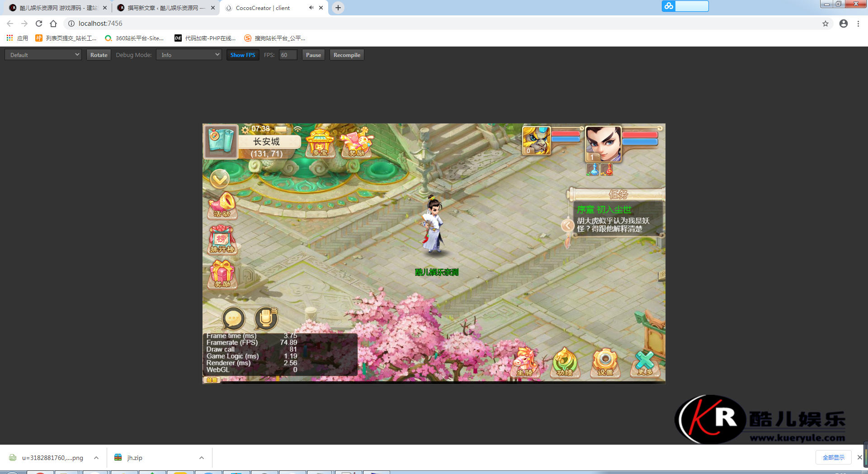Viewport: 868px width, 474px height.
Task: Go to the browser home page
Action: 53,24
